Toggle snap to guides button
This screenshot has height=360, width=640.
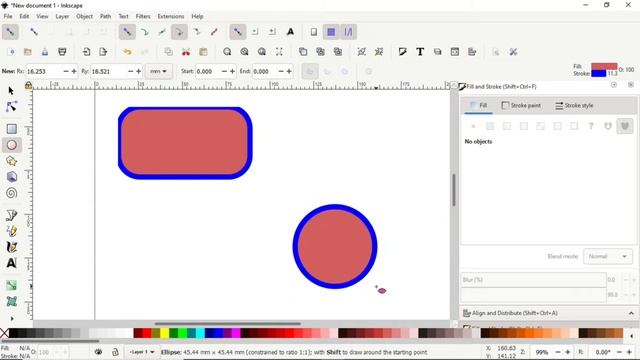tap(348, 32)
